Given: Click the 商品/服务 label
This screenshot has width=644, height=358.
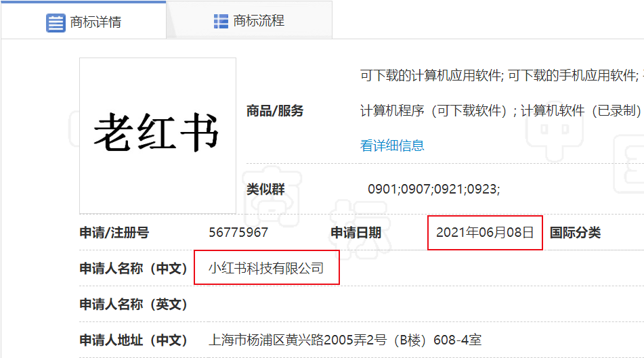Looking at the screenshot, I should 275,110.
